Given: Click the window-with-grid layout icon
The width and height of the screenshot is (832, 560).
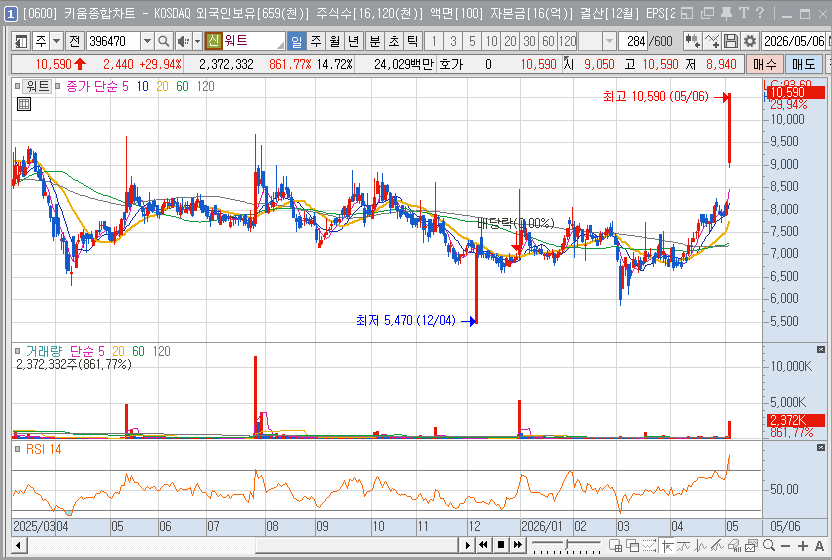Looking at the screenshot, I should pos(616,545).
